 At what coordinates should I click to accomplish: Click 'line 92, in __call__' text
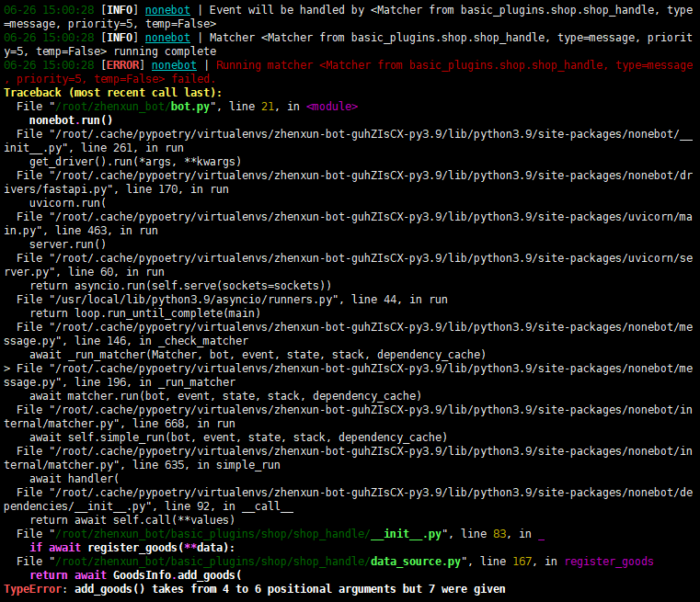228,506
